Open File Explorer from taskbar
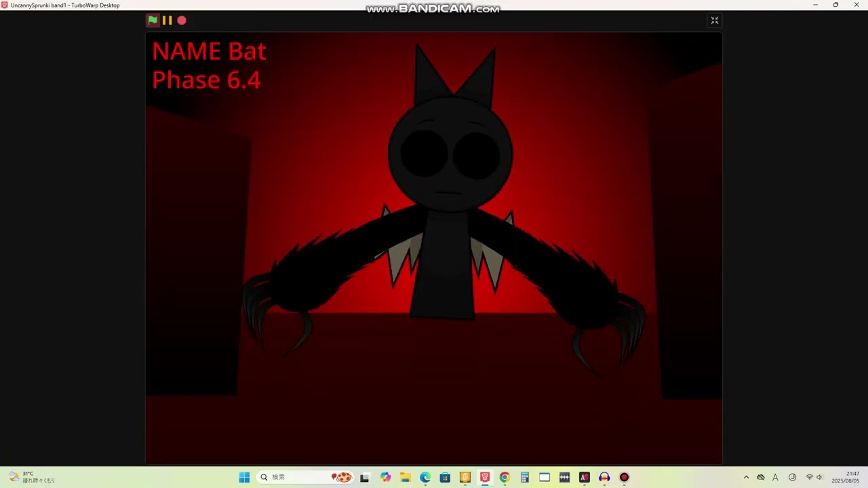 click(x=406, y=477)
